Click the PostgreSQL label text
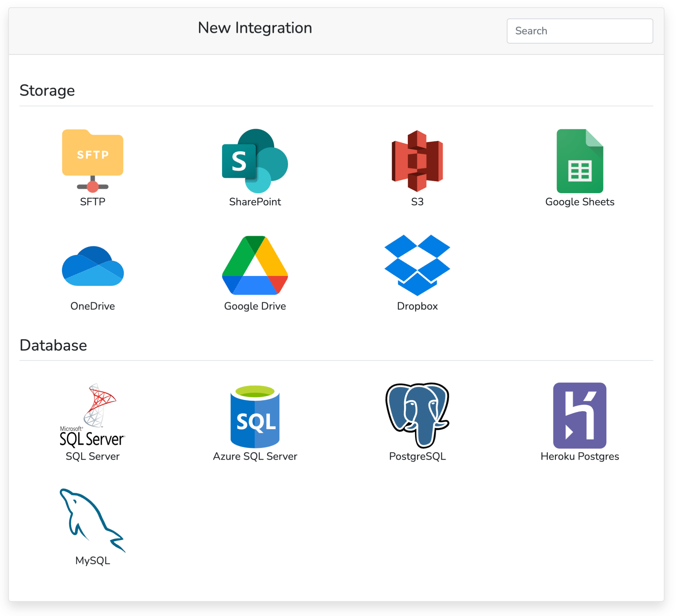The width and height of the screenshot is (679, 616). pos(417,456)
